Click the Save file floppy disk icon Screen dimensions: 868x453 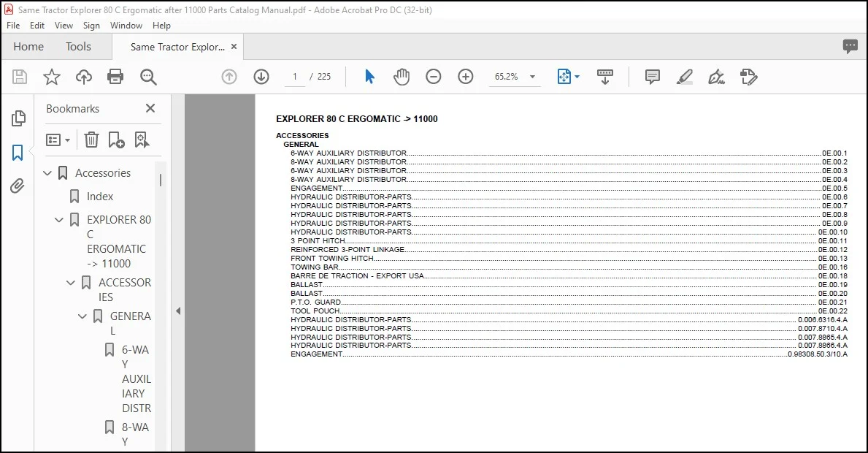coord(20,77)
